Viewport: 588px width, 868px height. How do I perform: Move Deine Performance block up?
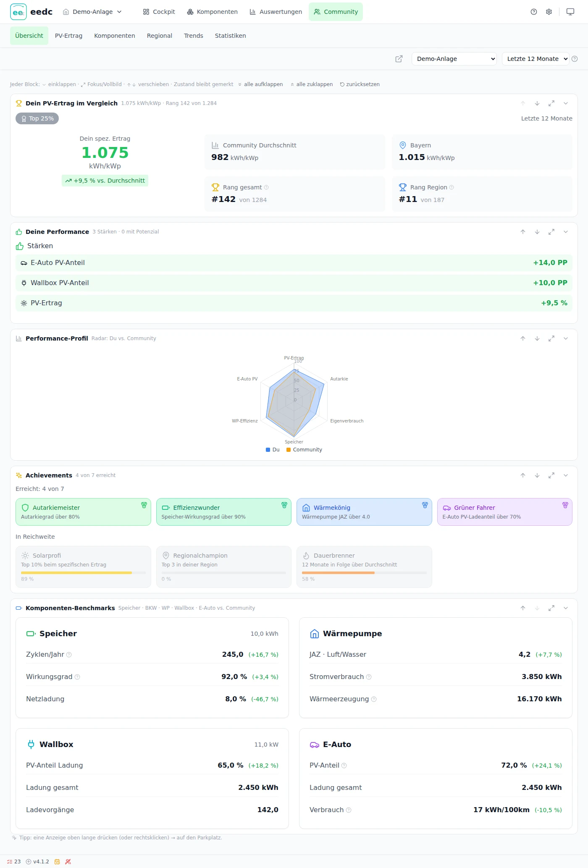click(x=523, y=232)
